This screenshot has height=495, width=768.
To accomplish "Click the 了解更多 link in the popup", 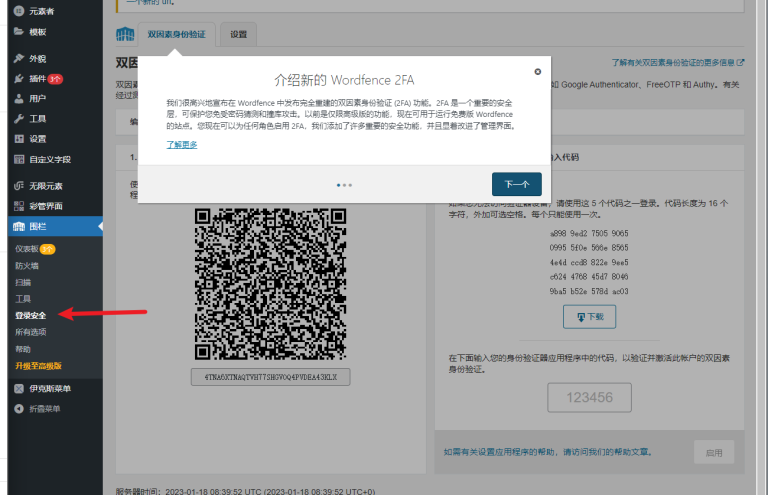I will click(x=182, y=144).
